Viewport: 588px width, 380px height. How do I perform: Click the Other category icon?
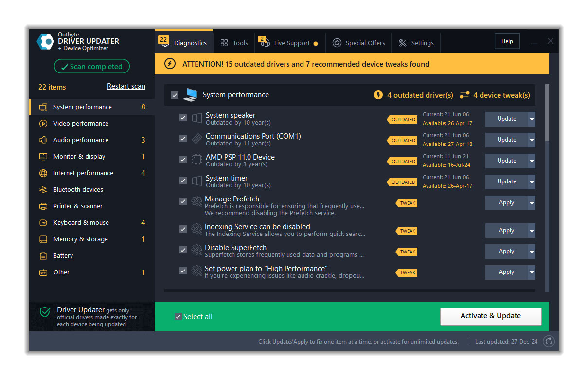click(43, 272)
